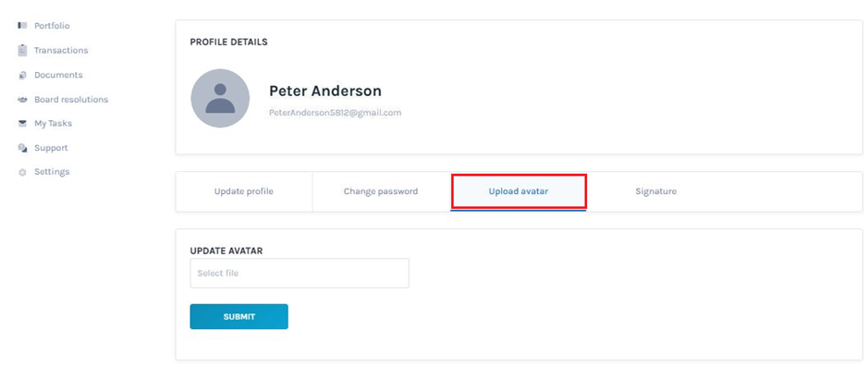Click the Select file input field
This screenshot has width=868, height=367.
click(300, 273)
